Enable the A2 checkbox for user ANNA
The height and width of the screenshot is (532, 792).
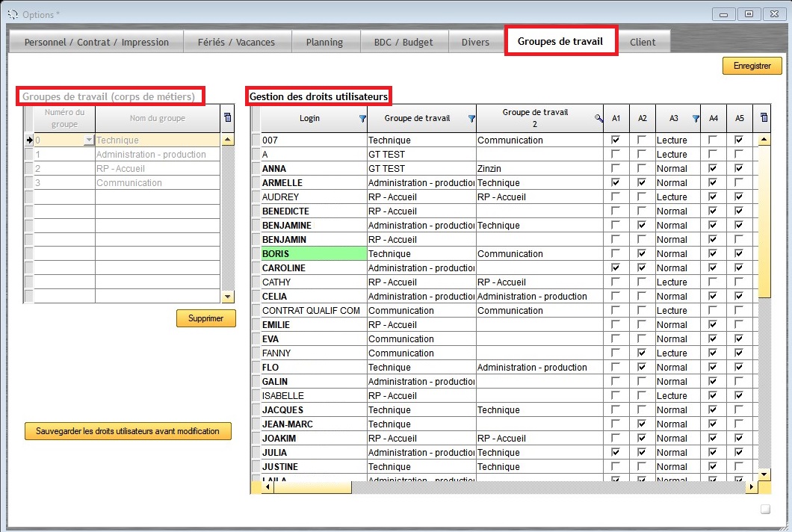642,169
